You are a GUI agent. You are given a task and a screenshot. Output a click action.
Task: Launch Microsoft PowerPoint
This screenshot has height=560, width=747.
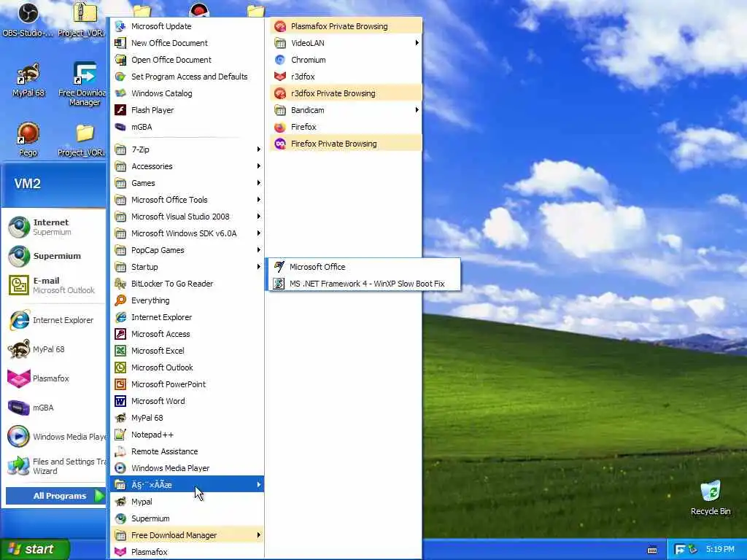pos(187,384)
